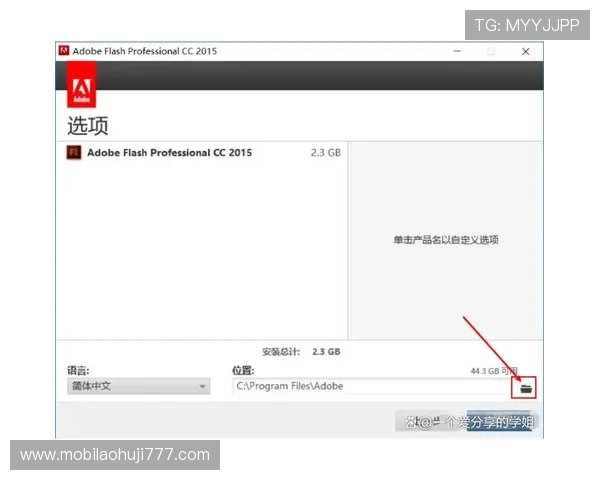
Task: Click the 安装总计 total size label
Action: tap(281, 352)
